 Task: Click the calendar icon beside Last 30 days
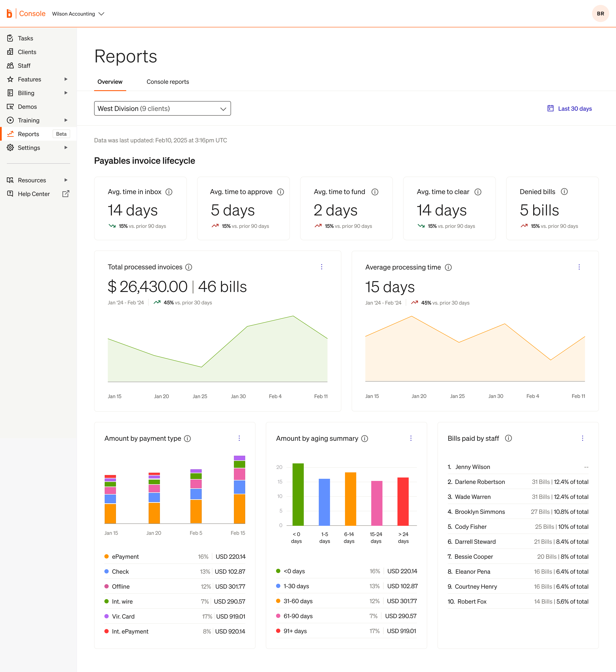(x=550, y=108)
